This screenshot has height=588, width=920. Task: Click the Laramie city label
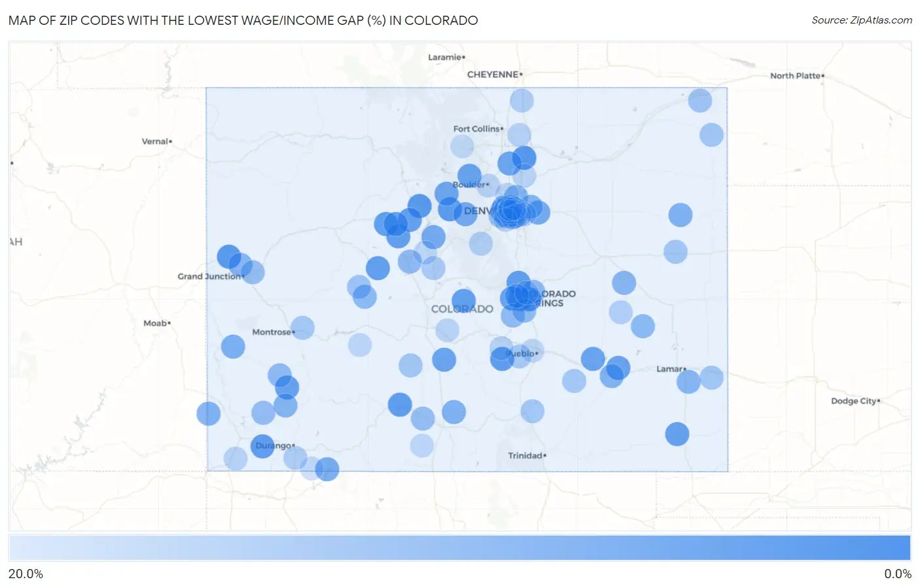click(446, 58)
